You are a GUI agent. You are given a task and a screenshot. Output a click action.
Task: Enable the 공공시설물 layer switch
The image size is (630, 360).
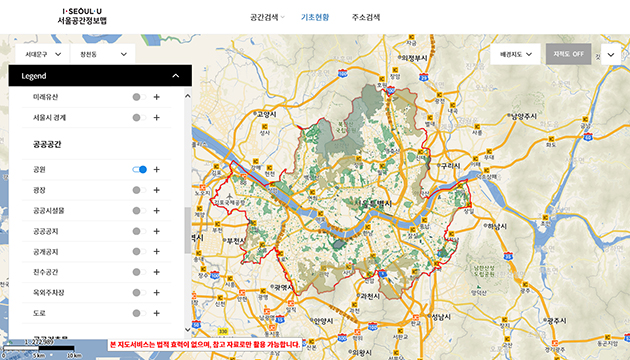click(x=139, y=211)
